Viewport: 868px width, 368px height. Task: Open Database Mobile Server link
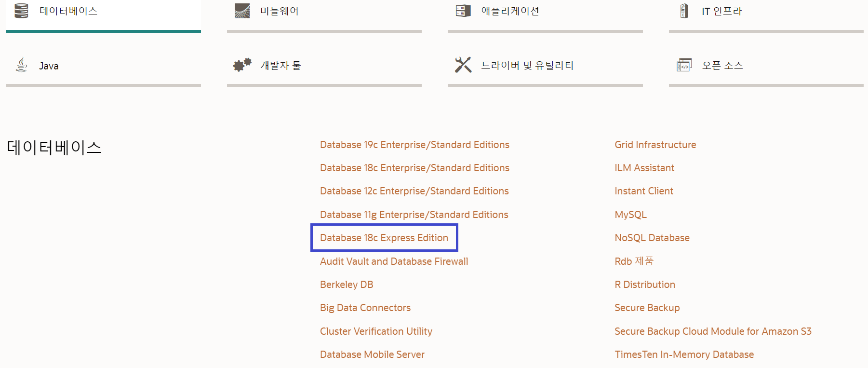coord(372,354)
